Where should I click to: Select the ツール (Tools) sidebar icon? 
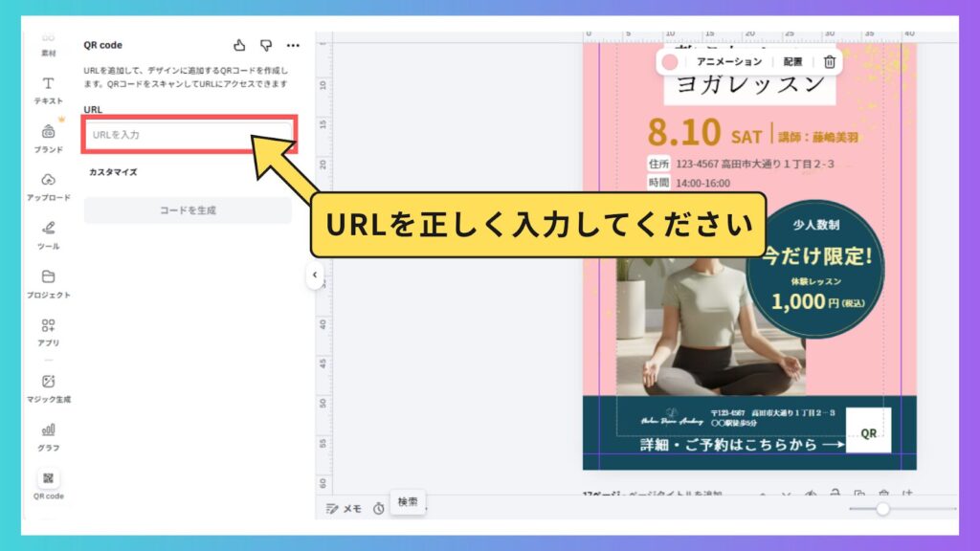point(48,233)
